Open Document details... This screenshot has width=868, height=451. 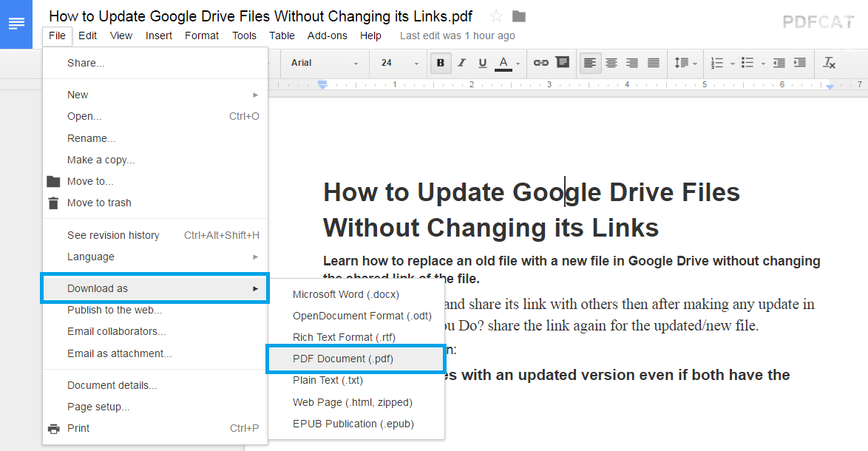[x=155, y=385]
